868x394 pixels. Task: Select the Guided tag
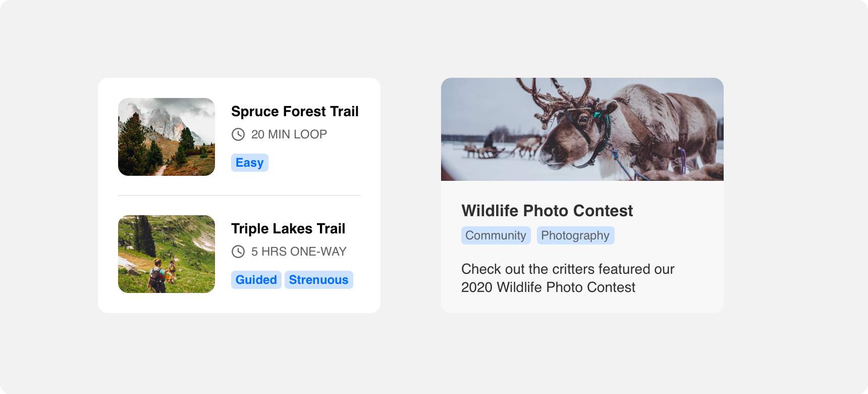click(x=256, y=280)
